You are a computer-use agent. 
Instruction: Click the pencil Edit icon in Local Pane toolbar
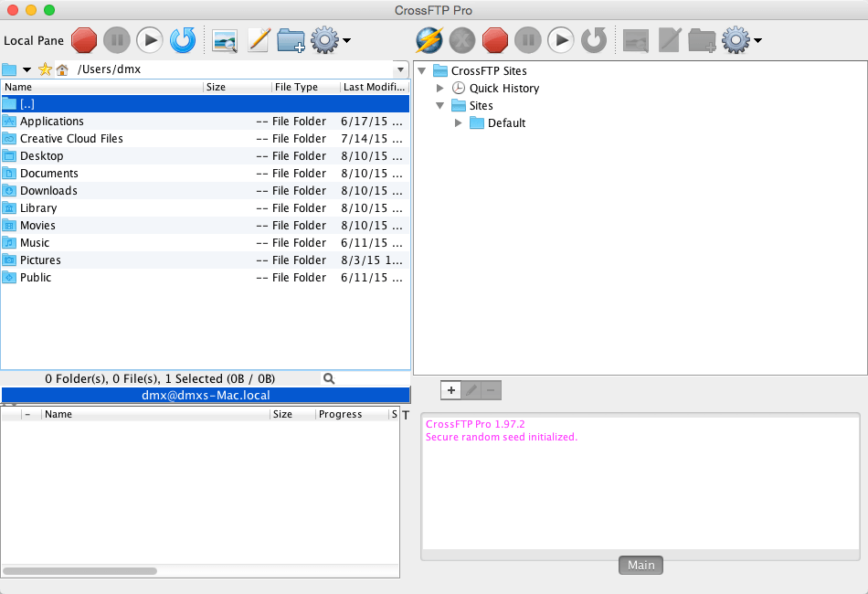(259, 40)
